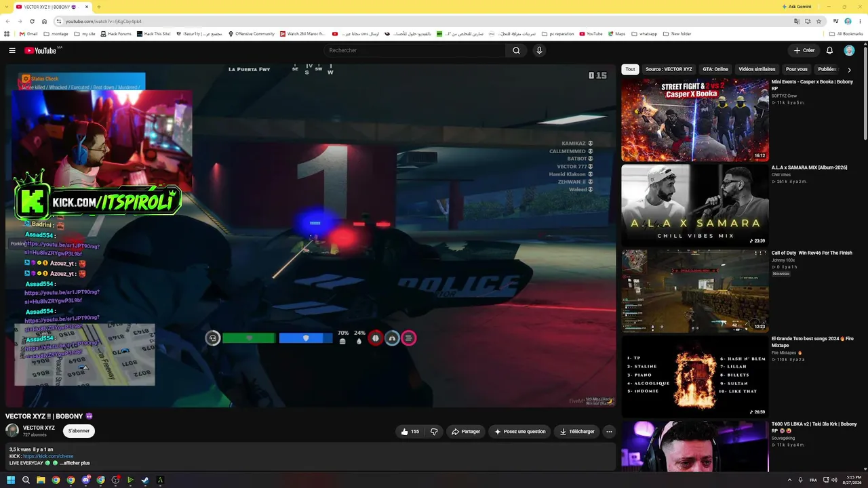Screen dimensions: 868x488
Task: Click the search magnifier button
Action: tap(516, 50)
